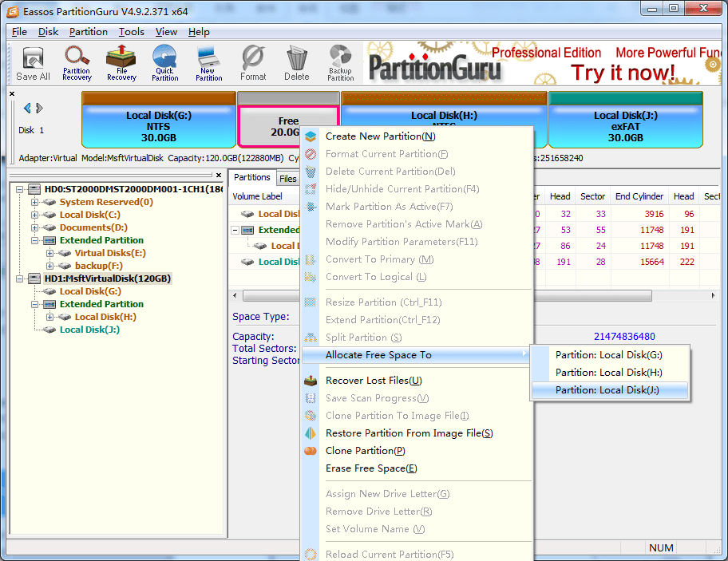
Task: Expand Local Disk(C:) node
Action: [x=34, y=215]
